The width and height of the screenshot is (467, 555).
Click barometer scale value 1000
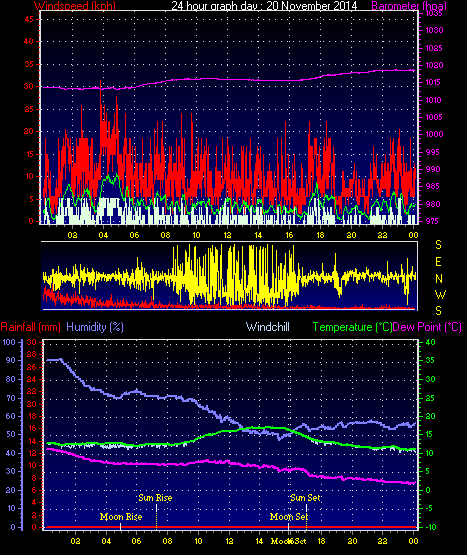coord(434,134)
